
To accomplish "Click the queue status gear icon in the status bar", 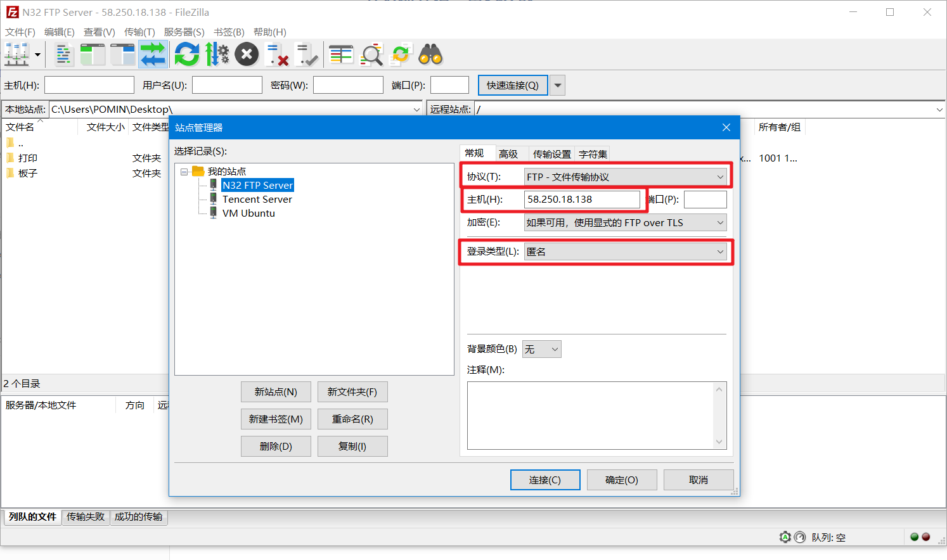I will coord(785,537).
